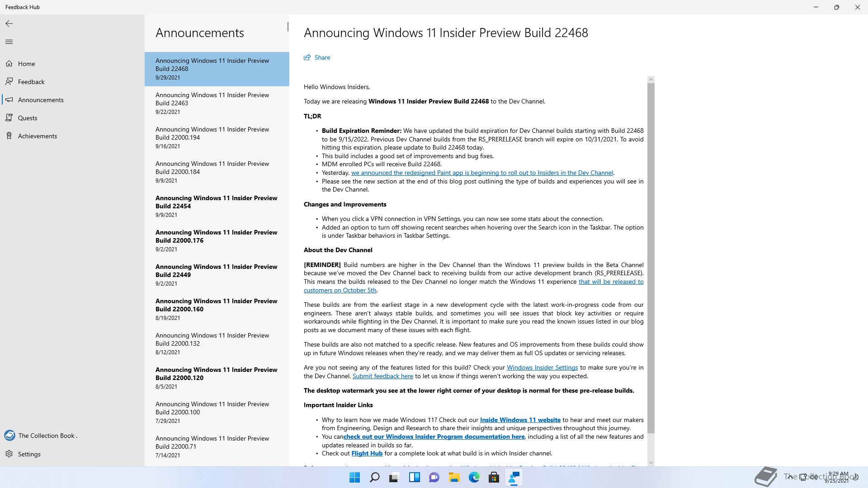Select Announcements in the sidebar
This screenshot has width=868, height=488.
[72, 100]
